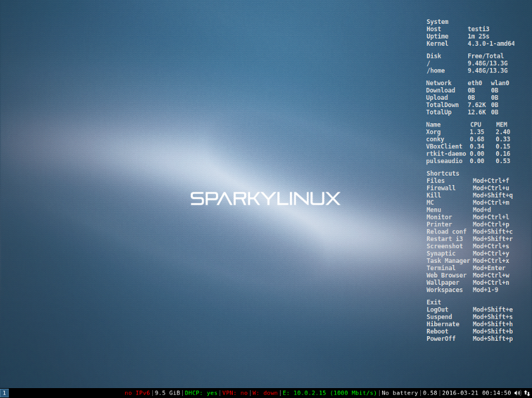Viewport: 532px width, 398px height.
Task: Click the 'Task Manager' shortcut row label
Action: (x=448, y=261)
